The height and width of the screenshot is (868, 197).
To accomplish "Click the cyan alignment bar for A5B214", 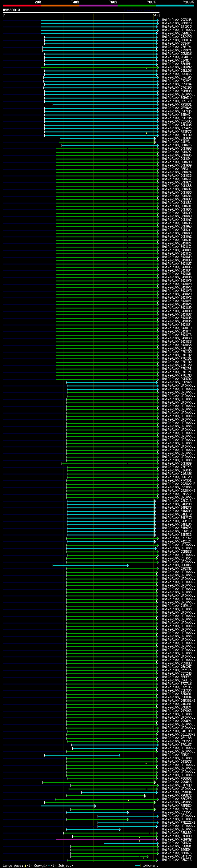I will (x=82, y=755).
